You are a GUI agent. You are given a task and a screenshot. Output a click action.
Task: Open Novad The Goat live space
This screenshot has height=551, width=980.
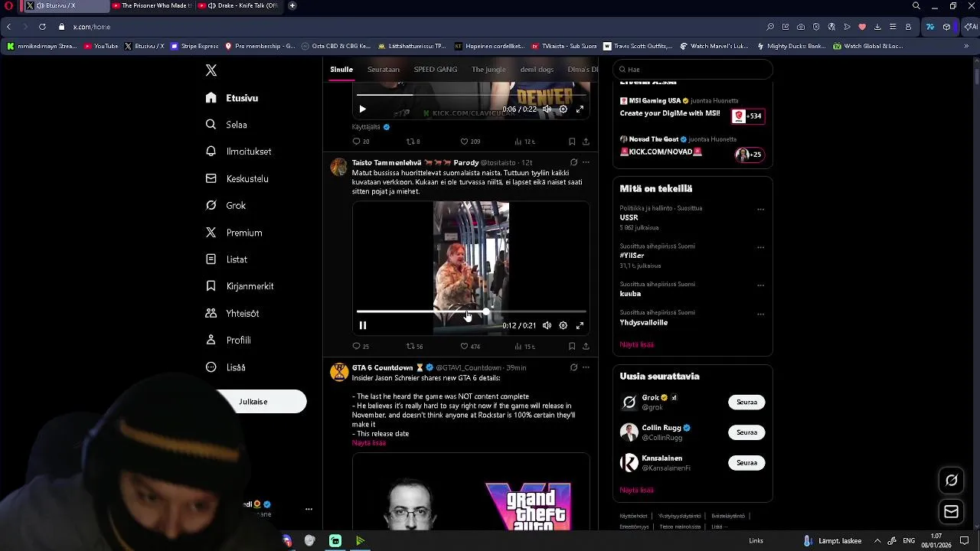692,147
